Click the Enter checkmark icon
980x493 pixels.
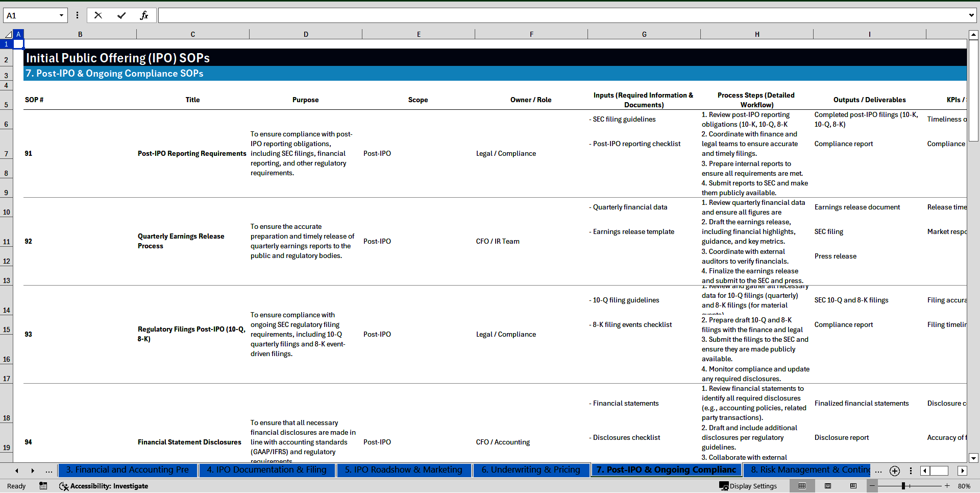click(x=121, y=15)
